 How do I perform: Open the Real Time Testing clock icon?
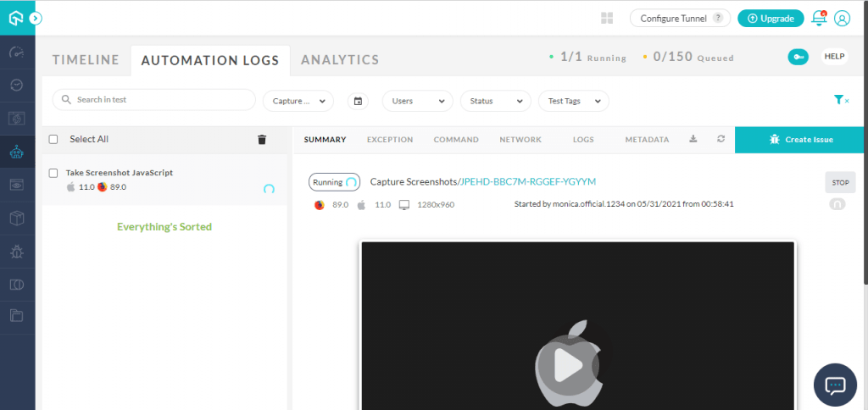click(17, 86)
